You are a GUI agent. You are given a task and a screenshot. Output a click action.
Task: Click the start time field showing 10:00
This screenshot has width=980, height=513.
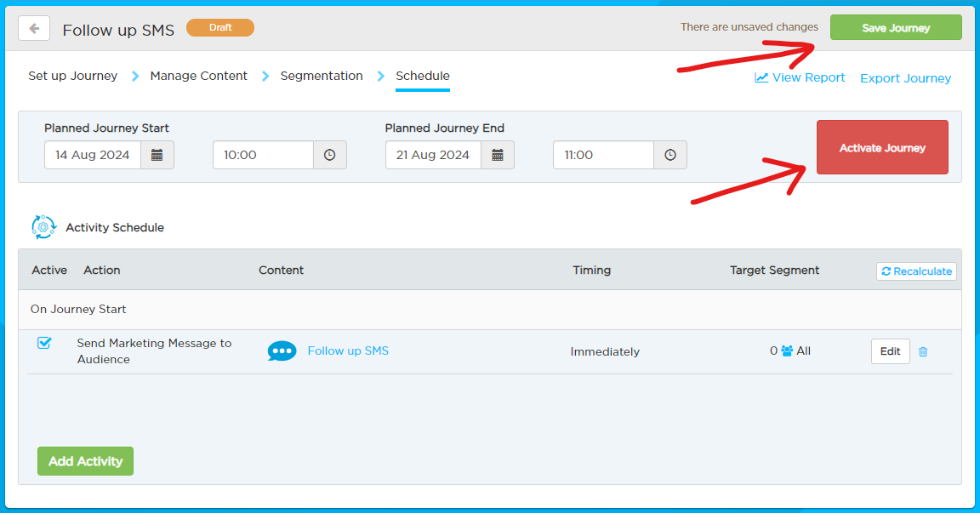point(263,155)
